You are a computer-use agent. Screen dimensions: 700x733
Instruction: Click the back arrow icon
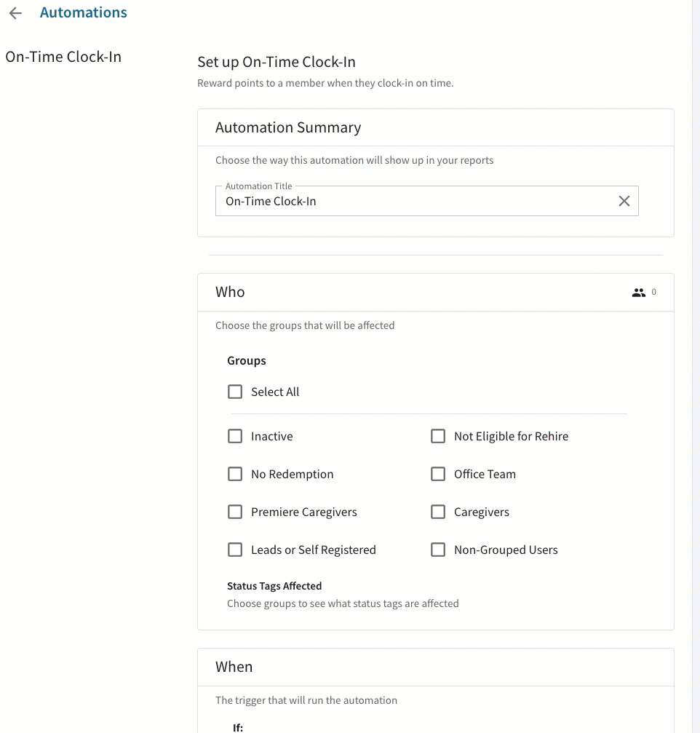[x=15, y=13]
